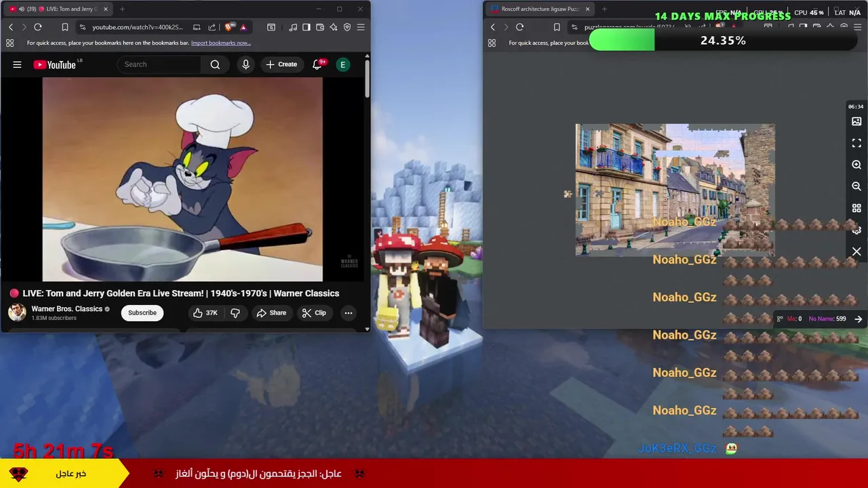868x488 pixels.
Task: Open YouTube notifications bell
Action: tap(317, 64)
